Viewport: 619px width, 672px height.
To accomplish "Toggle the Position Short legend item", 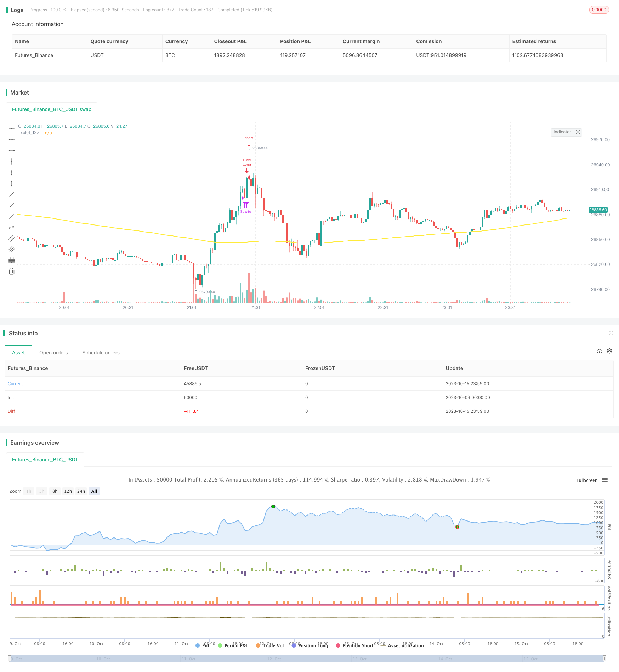I will pyautogui.click(x=355, y=645).
